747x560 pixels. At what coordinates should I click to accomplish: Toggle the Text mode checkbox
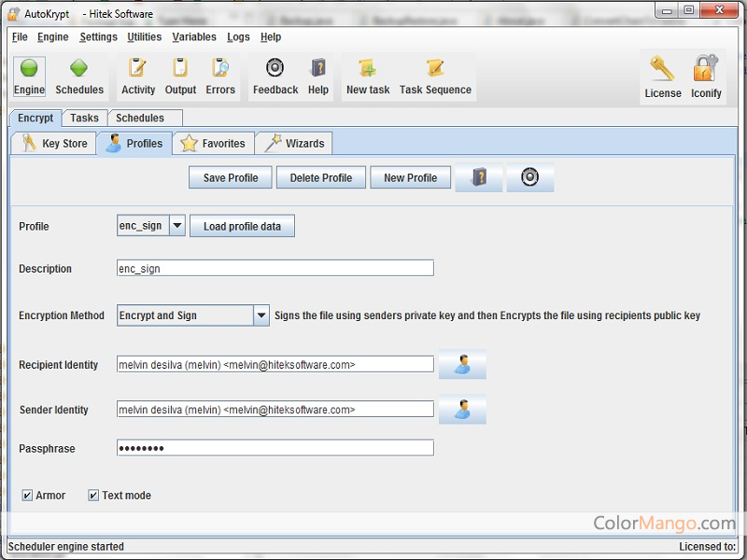(x=93, y=496)
